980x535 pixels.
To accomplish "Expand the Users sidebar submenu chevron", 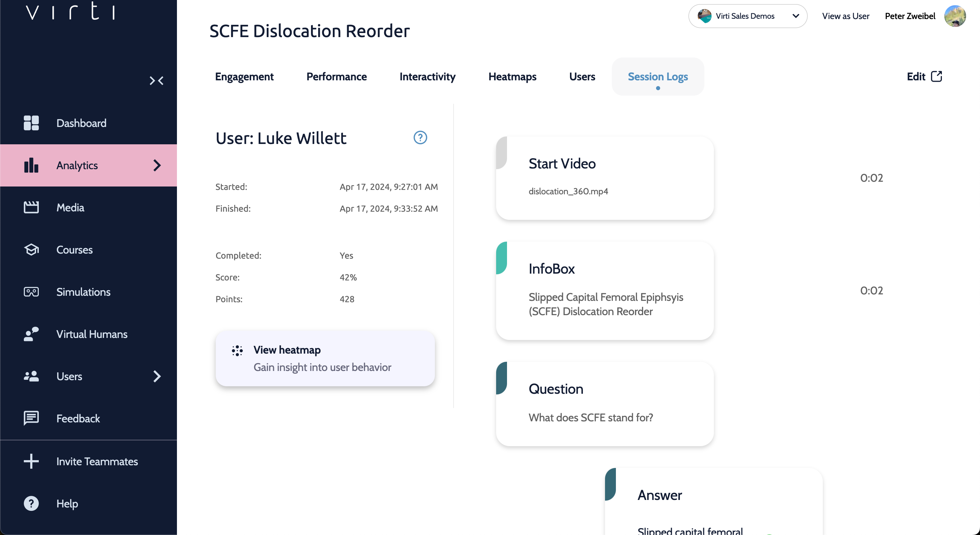I will [x=157, y=376].
